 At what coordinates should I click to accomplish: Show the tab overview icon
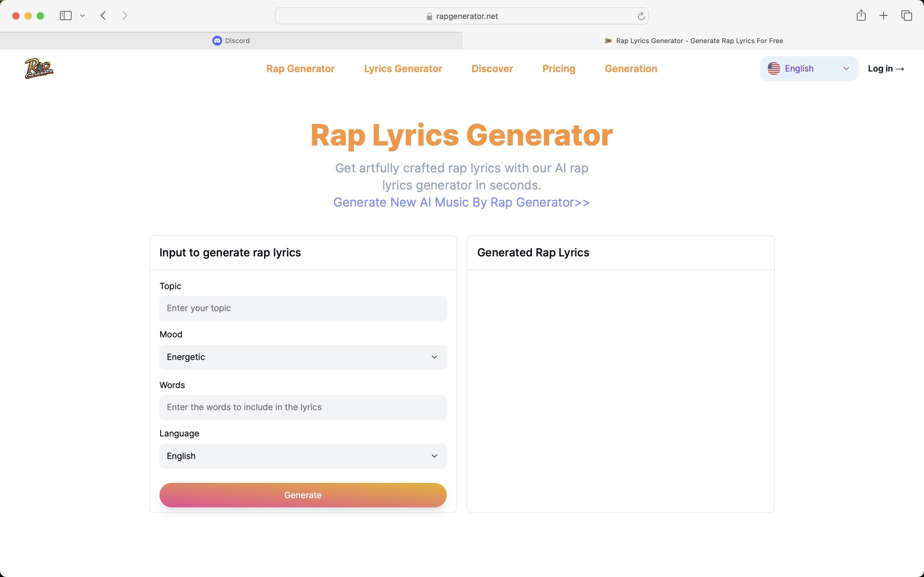click(907, 16)
